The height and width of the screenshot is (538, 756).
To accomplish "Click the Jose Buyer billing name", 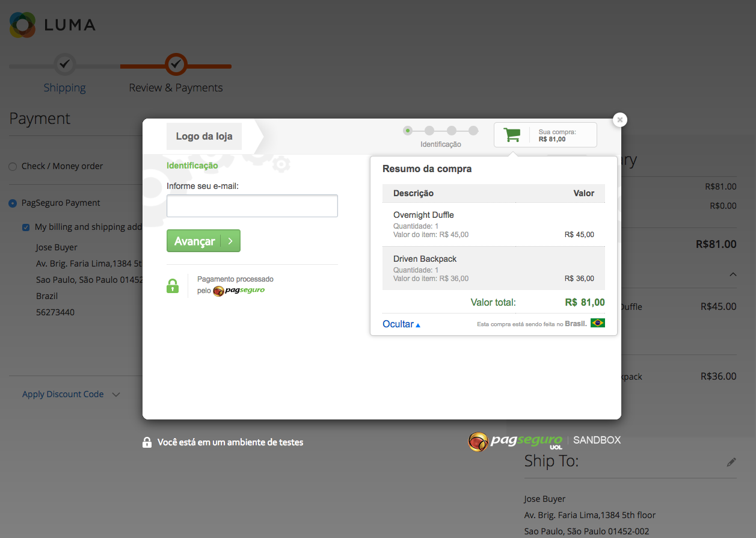I will (x=57, y=247).
